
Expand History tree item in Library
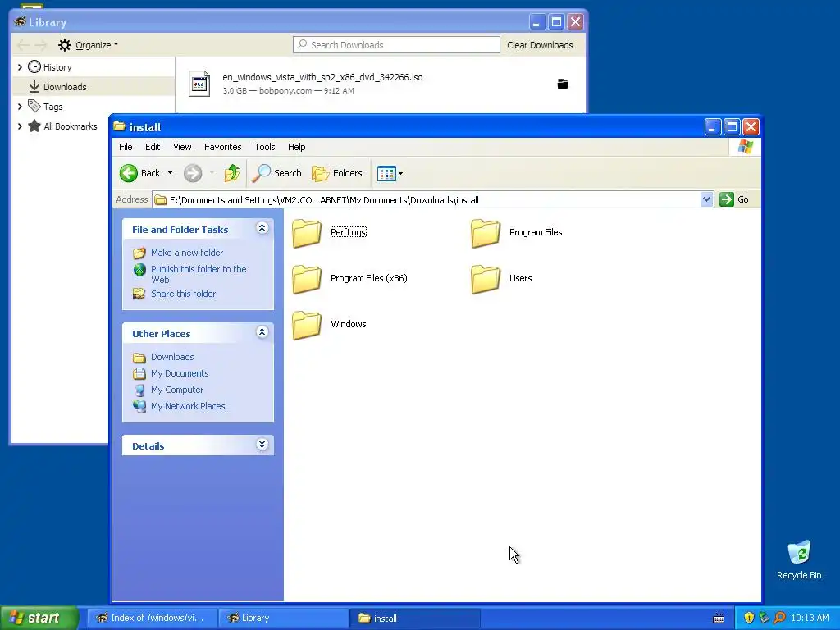pyautogui.click(x=20, y=67)
